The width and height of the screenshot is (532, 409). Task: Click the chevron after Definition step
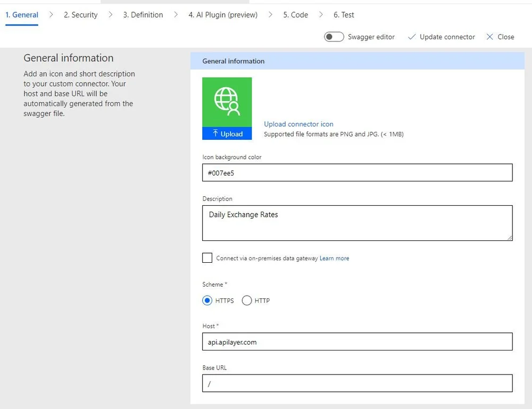tap(176, 15)
